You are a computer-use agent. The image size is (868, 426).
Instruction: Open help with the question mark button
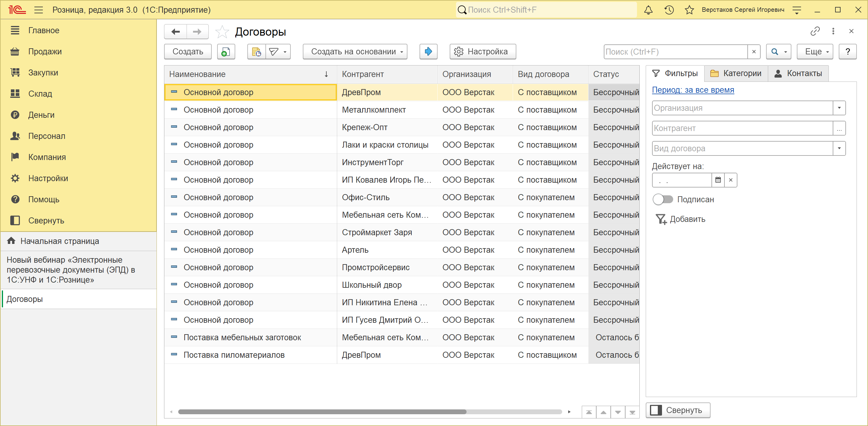(x=848, y=52)
